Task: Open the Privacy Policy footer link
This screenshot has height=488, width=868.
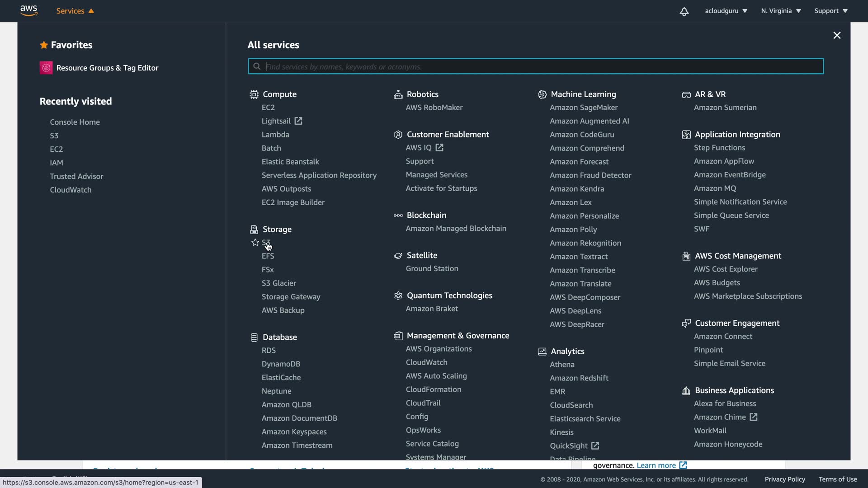Action: click(785, 479)
